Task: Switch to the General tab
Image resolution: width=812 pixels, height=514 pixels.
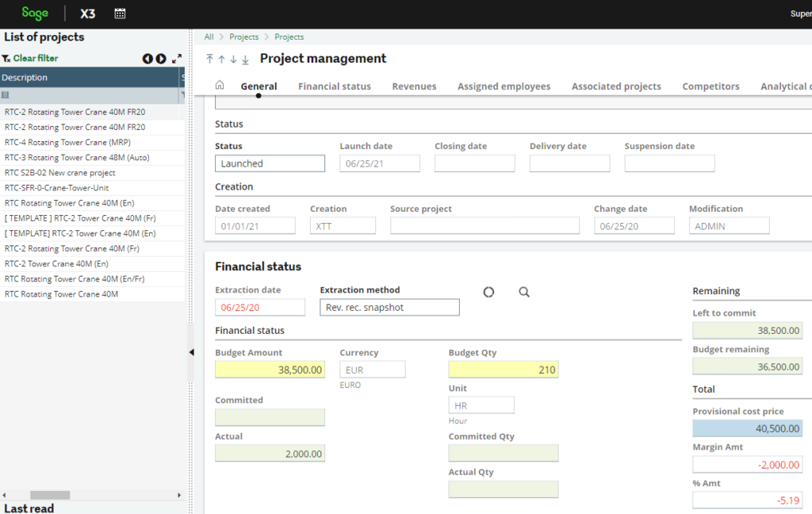Action: 259,86
